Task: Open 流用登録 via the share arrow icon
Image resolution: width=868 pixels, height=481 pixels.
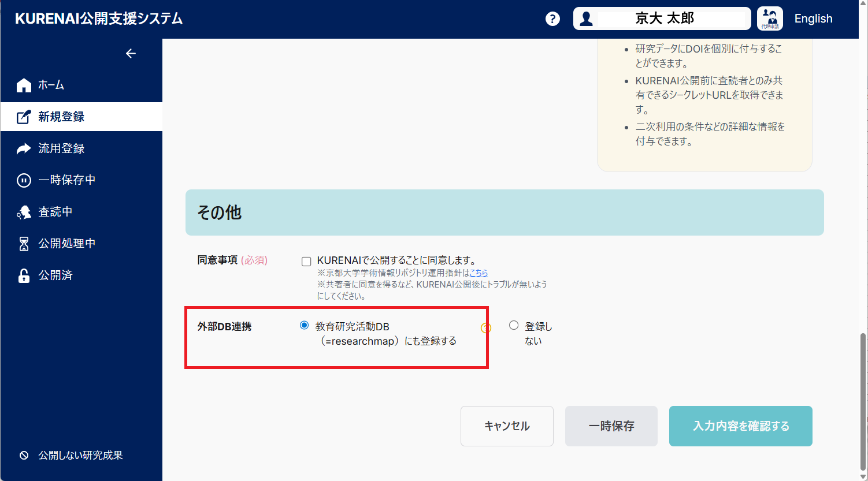Action: click(x=23, y=148)
